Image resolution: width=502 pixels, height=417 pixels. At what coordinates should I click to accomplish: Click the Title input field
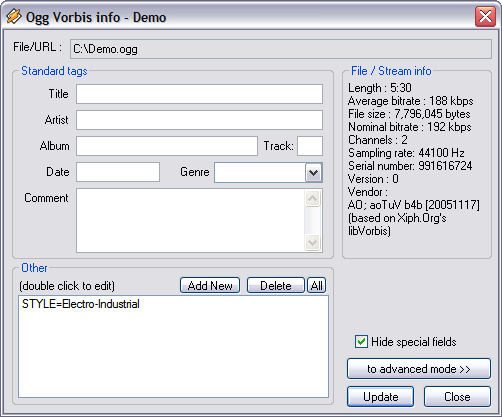point(199,94)
